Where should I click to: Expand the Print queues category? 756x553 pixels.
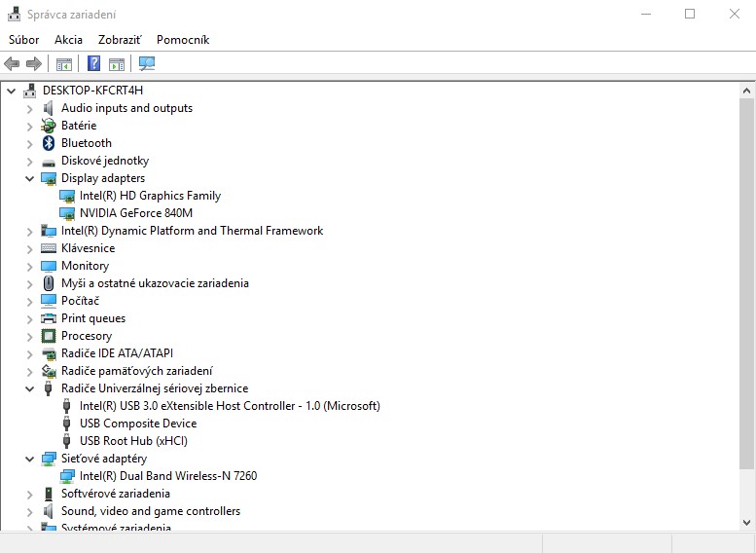pyautogui.click(x=30, y=319)
